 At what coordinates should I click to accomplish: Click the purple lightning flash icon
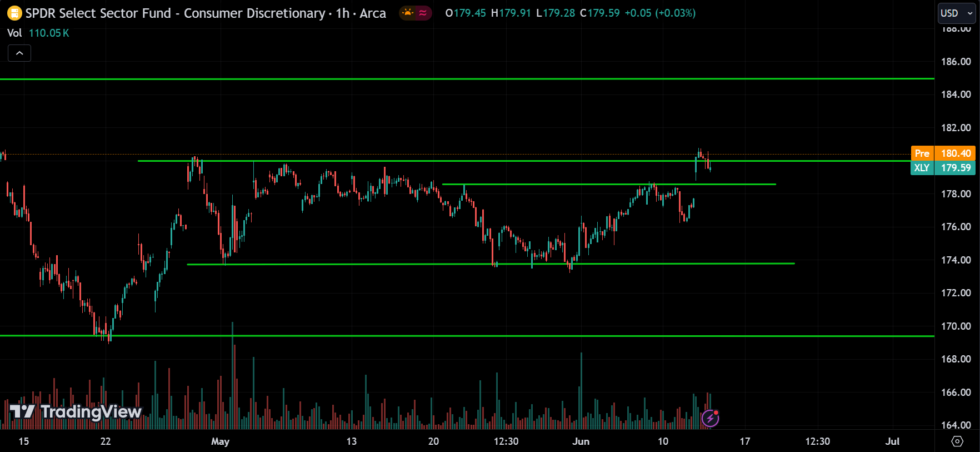711,418
